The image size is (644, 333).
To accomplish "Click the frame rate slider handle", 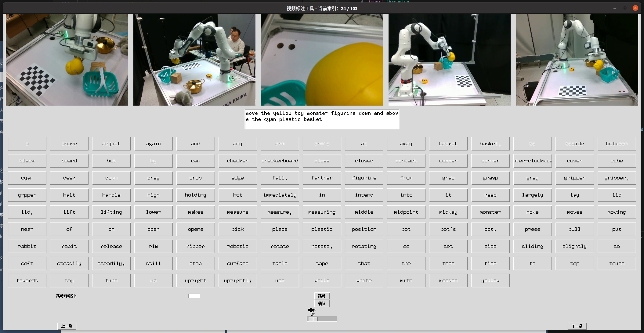I will click(x=313, y=319).
